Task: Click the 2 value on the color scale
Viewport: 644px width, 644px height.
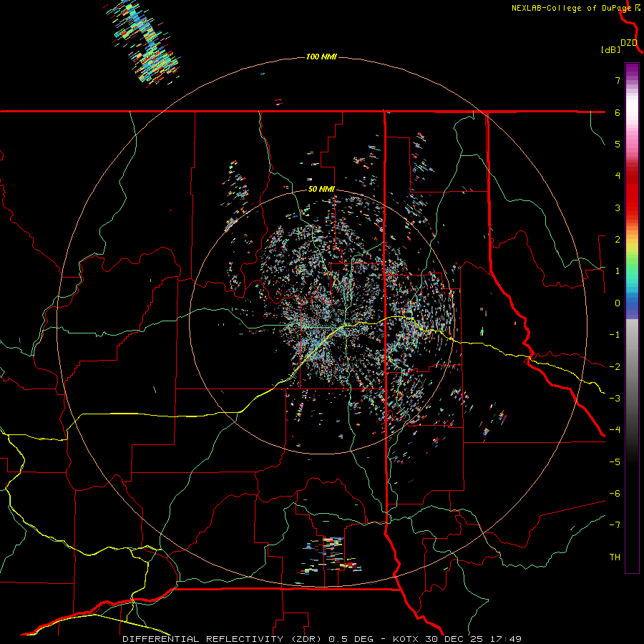Action: [x=618, y=240]
